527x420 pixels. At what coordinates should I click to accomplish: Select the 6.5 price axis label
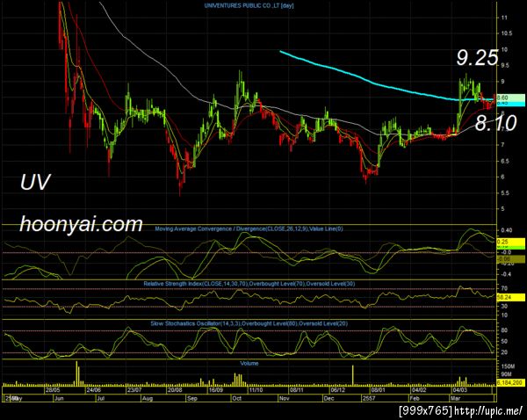click(x=505, y=162)
